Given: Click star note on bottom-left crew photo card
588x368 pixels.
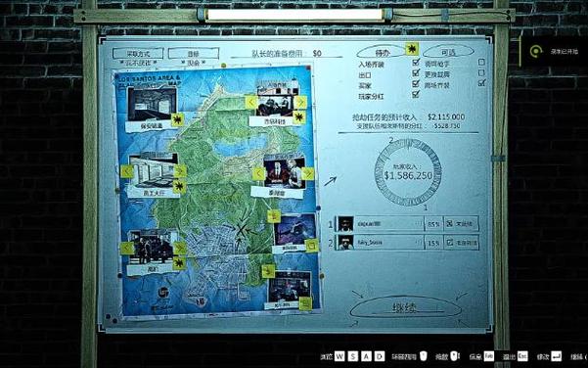Looking at the screenshot, I should [x=179, y=263].
